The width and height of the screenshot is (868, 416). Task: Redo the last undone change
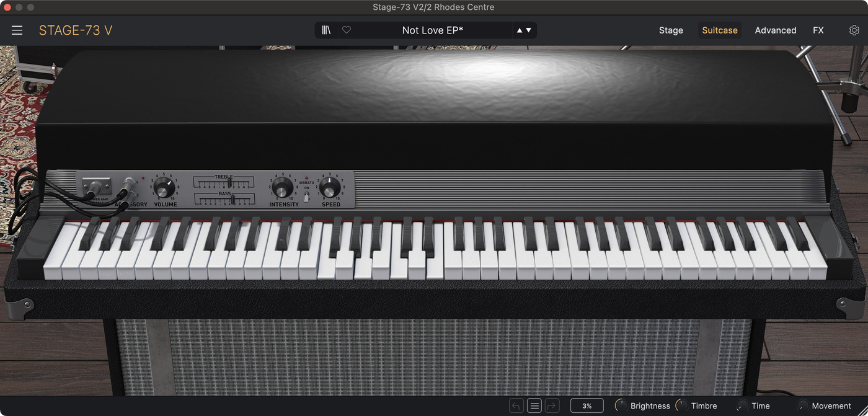(x=552, y=406)
